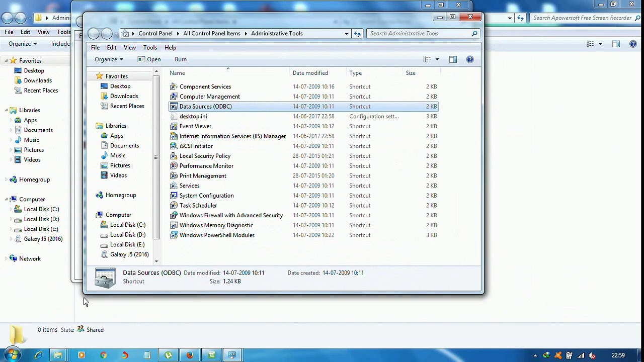Open Component Services shortcut icon

click(x=174, y=86)
